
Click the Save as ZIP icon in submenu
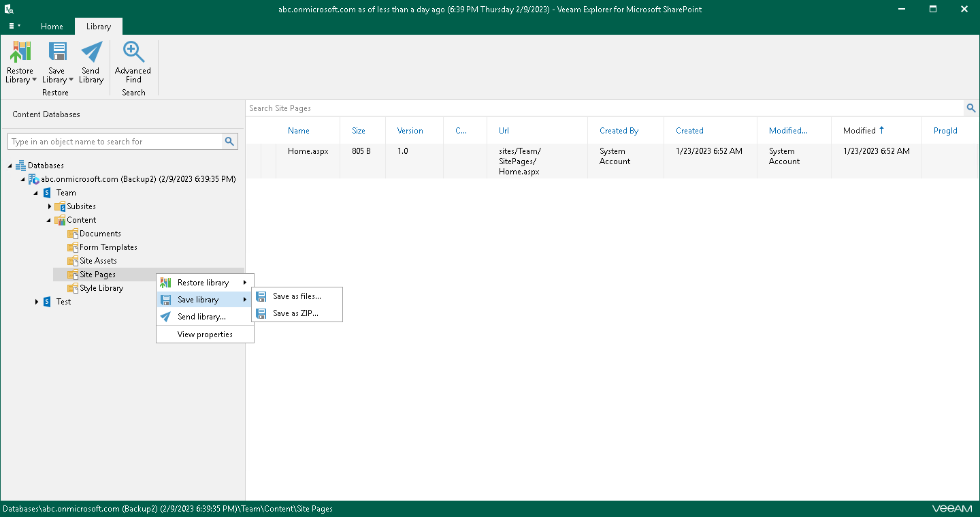[261, 313]
